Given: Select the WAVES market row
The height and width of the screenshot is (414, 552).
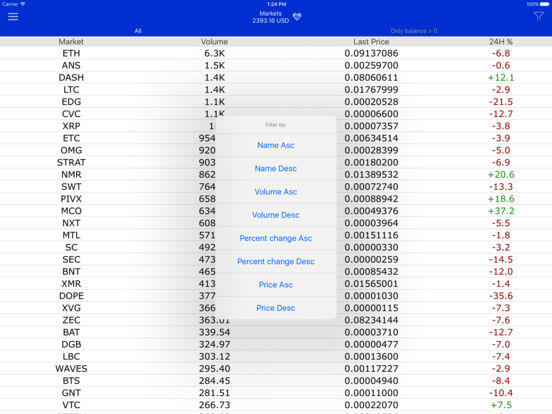Looking at the screenshot, I should point(276,369).
